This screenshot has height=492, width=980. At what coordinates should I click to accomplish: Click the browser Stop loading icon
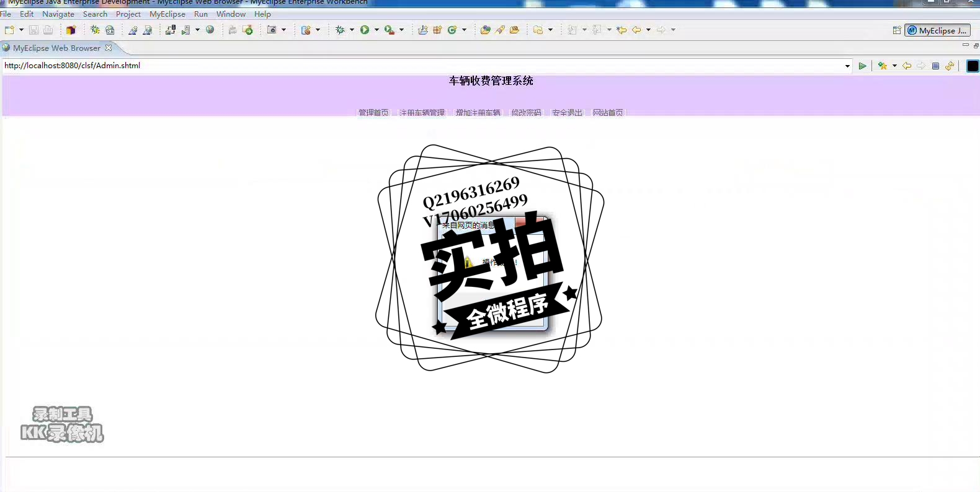(935, 66)
